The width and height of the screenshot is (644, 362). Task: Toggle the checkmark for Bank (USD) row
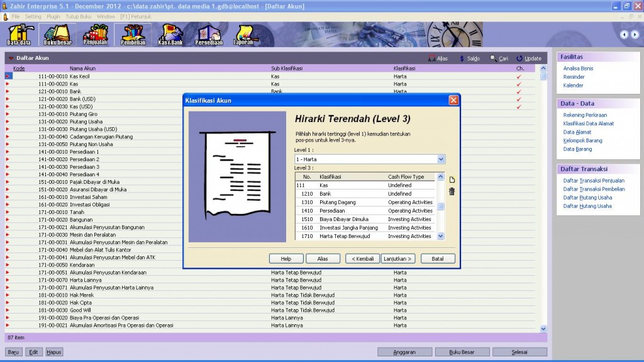coord(519,99)
